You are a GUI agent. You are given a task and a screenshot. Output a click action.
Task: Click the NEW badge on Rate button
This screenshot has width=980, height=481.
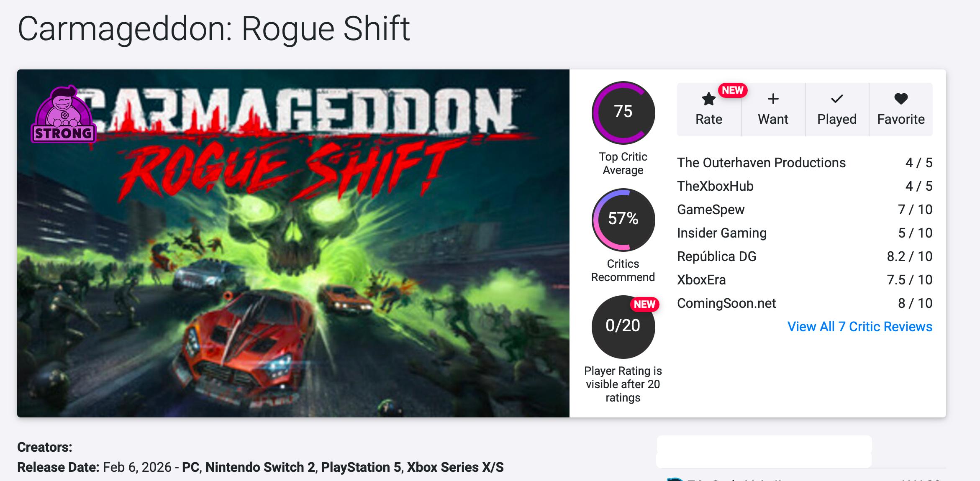[x=732, y=90]
